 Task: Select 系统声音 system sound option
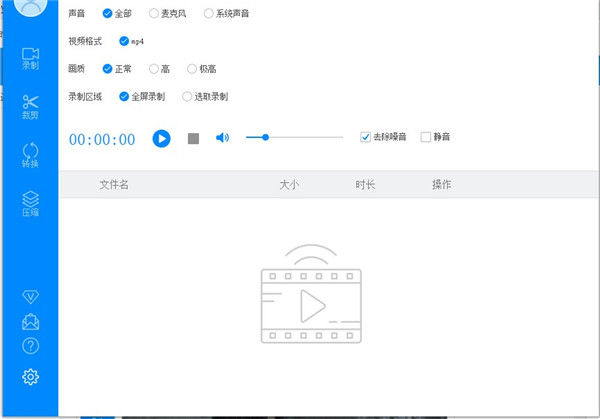pos(208,14)
